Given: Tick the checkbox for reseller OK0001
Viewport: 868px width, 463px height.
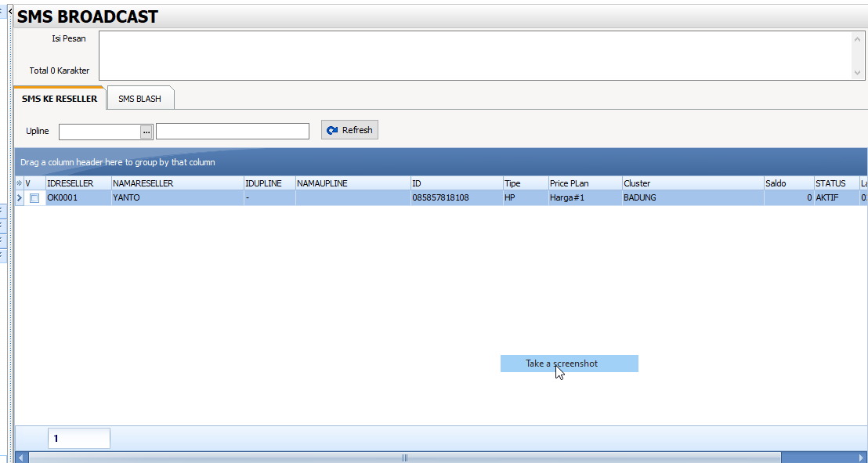Looking at the screenshot, I should (34, 198).
